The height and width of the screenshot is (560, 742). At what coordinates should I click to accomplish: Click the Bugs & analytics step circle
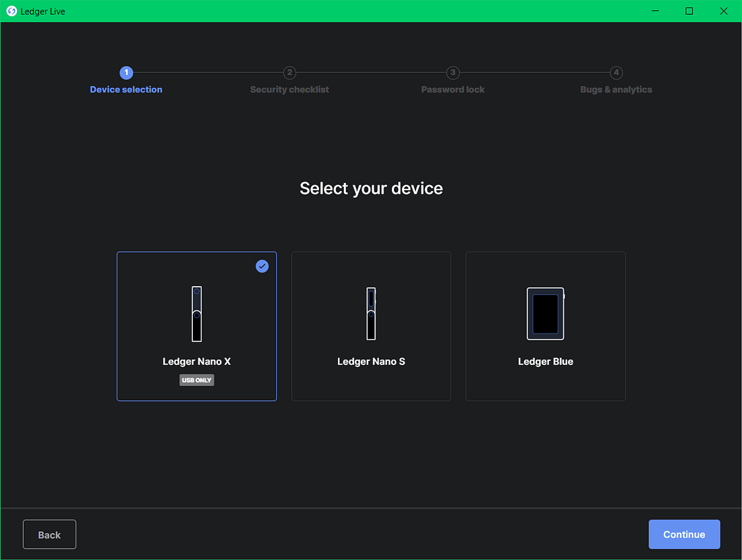616,72
